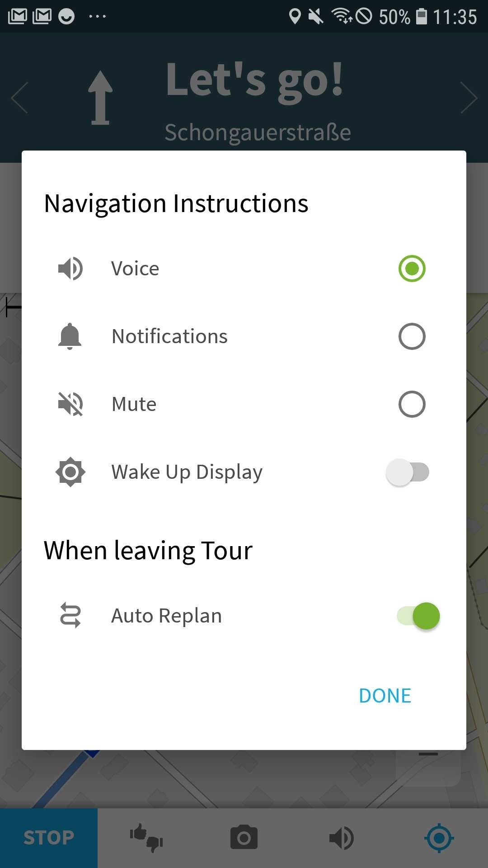Click the Wake Up Display brightness icon

(x=70, y=472)
